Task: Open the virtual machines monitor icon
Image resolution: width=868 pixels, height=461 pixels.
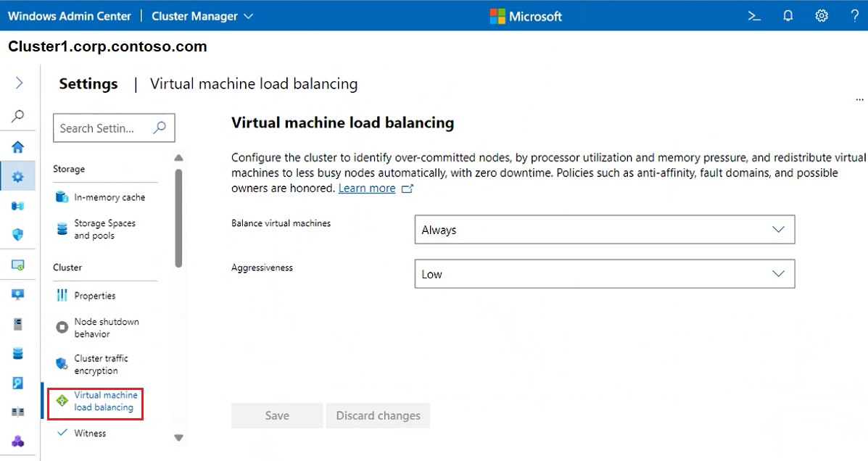Action: pos(17,265)
